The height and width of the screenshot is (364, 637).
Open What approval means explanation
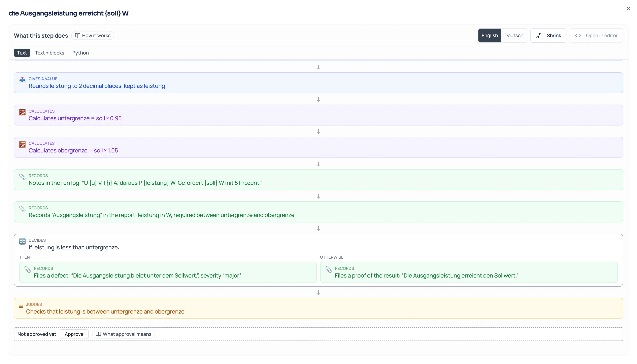pyautogui.click(x=124, y=334)
